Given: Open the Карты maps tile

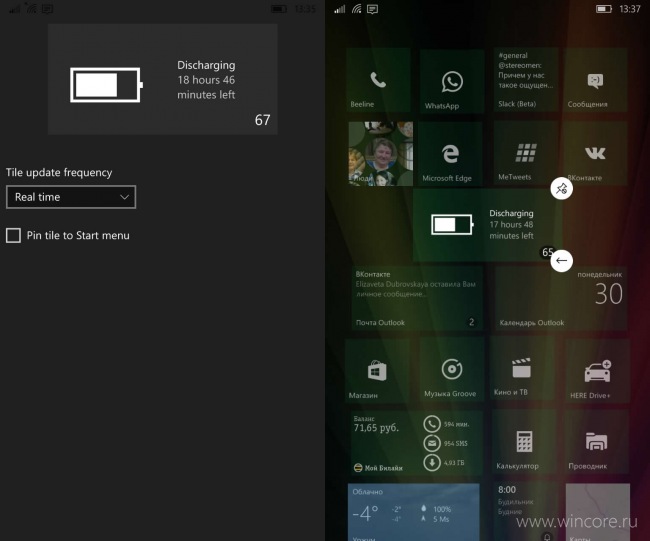Looking at the screenshot, I should click(x=597, y=512).
